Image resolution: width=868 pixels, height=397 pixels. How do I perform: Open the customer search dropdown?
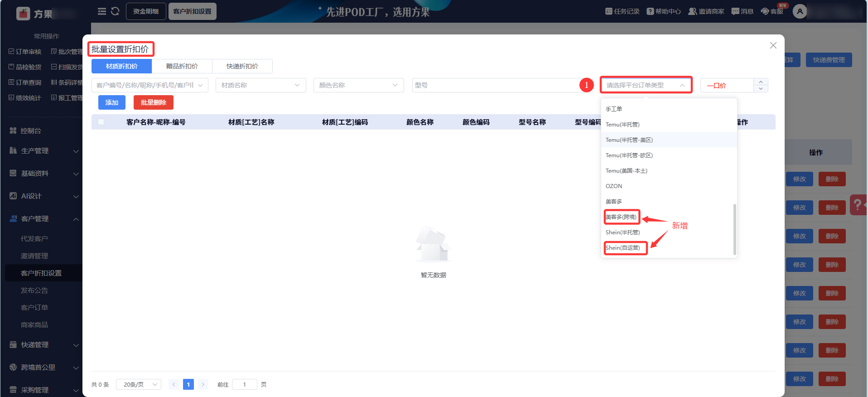click(x=150, y=85)
